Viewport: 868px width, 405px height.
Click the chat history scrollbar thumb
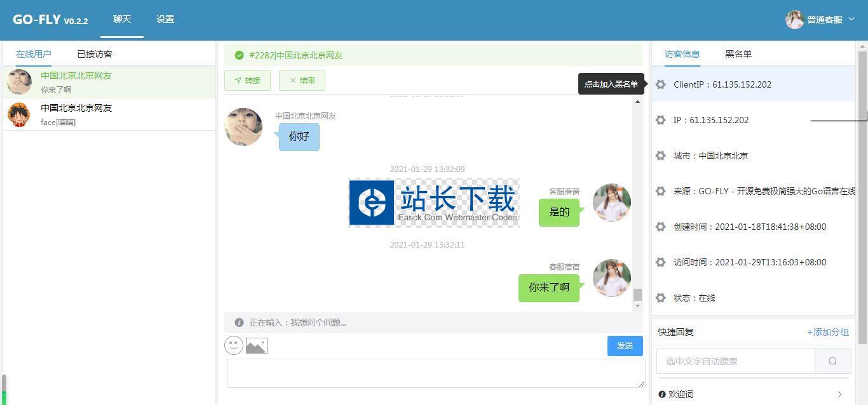tap(637, 295)
